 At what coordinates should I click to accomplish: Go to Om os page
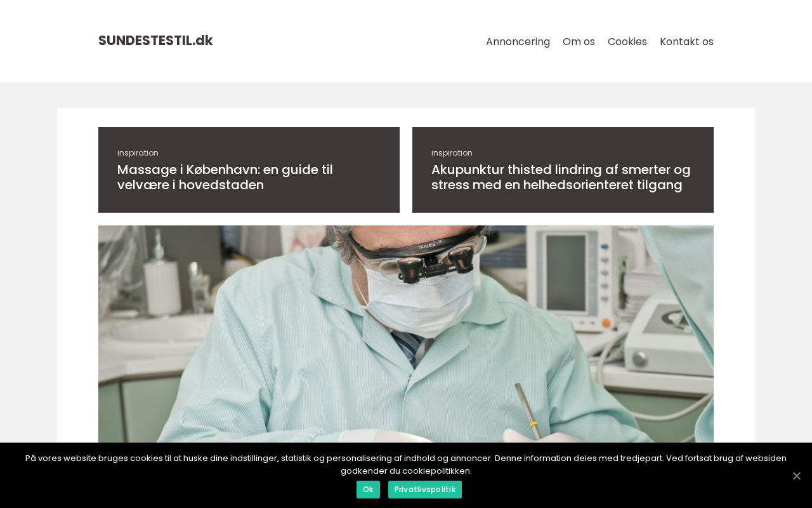(x=579, y=41)
